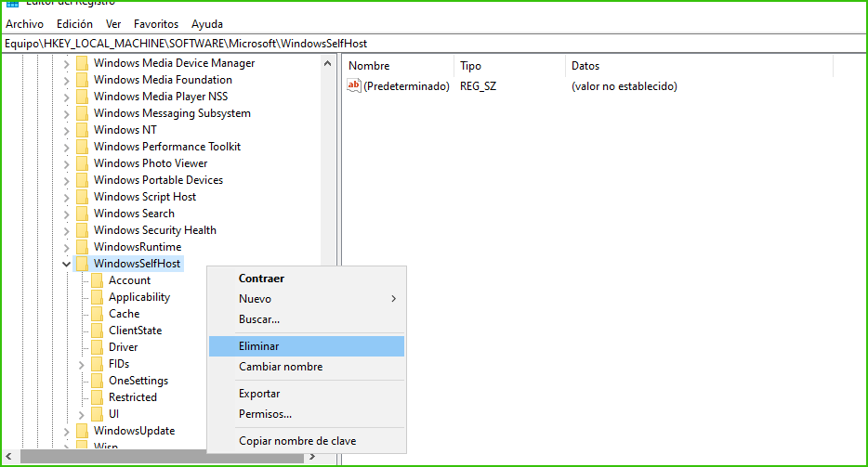
Task: Click the Account folder icon
Action: pyautogui.click(x=97, y=280)
